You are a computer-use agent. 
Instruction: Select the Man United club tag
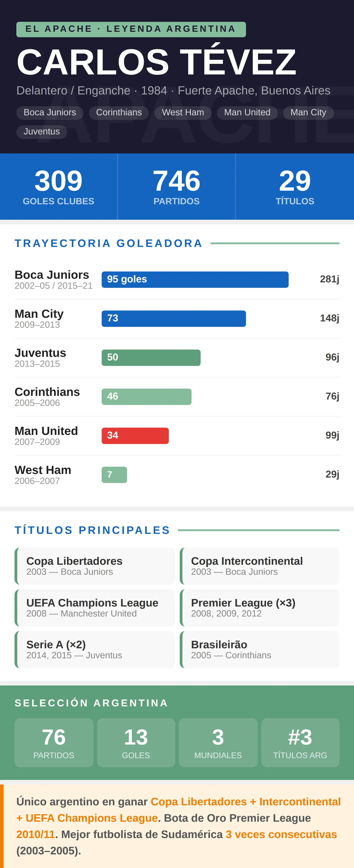[247, 113]
